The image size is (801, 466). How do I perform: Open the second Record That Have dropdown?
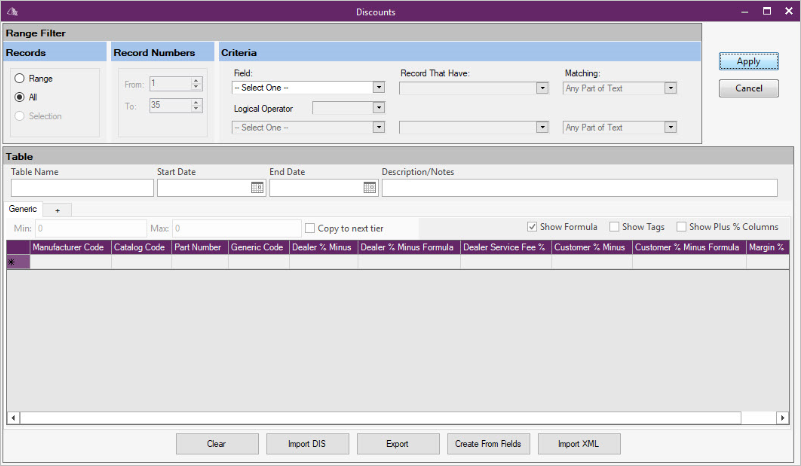(x=542, y=127)
